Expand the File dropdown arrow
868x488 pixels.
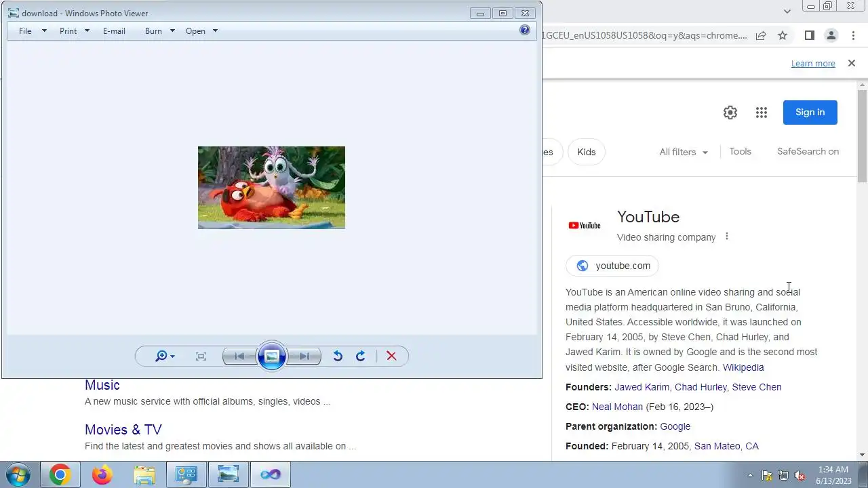pyautogui.click(x=44, y=31)
